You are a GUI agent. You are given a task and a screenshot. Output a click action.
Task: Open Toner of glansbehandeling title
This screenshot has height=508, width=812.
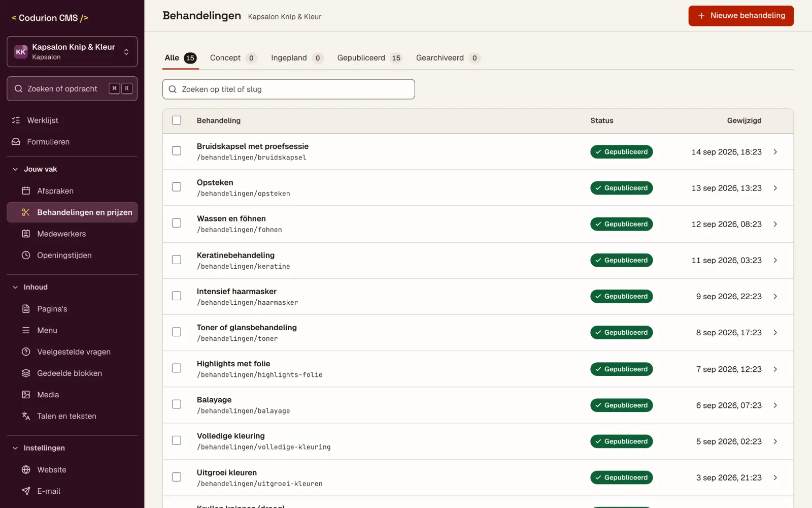coord(247,328)
